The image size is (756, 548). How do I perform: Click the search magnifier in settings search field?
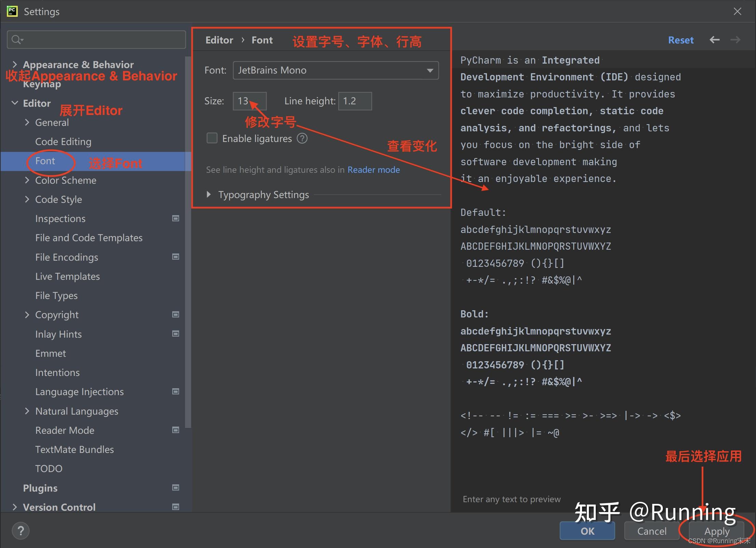pos(16,39)
